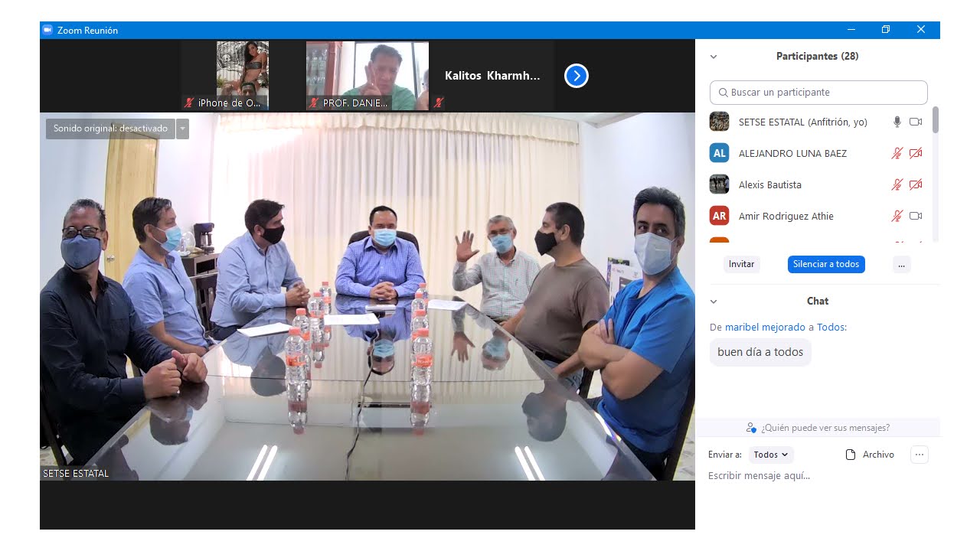
Task: Click Alexis Bautista's disabled camera icon
Action: (x=916, y=184)
